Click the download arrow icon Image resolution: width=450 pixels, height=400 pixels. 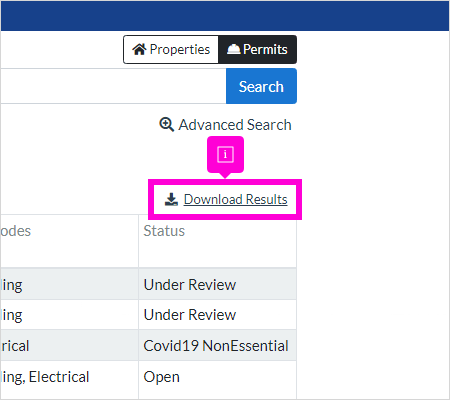(171, 199)
